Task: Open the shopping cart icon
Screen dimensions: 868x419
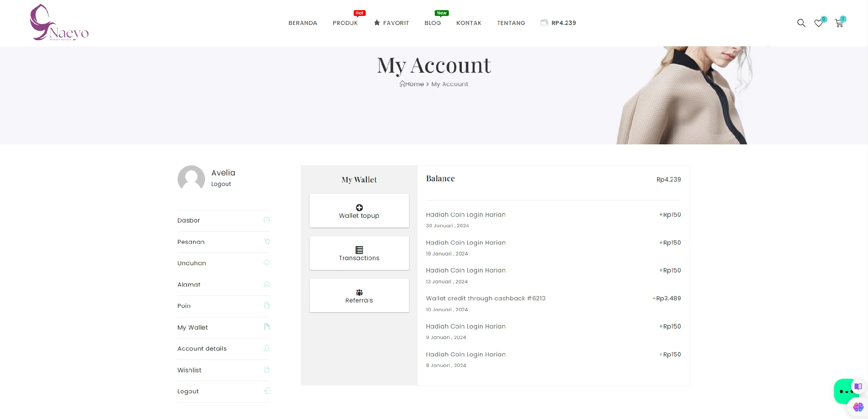Action: click(839, 24)
